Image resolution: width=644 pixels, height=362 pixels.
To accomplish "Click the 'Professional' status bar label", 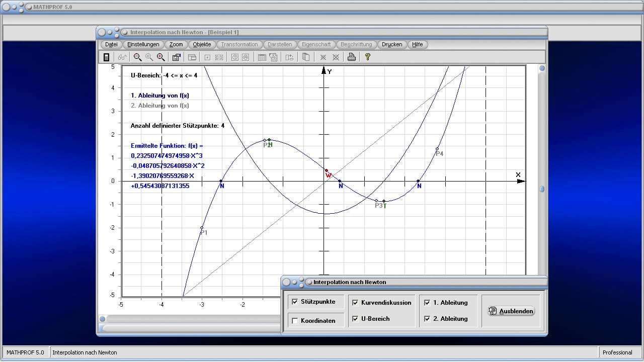I will (617, 352).
